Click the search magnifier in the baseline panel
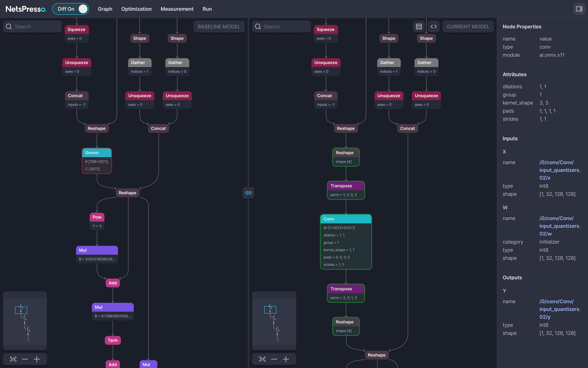Viewport: 588px width, 368px height. (x=8, y=26)
